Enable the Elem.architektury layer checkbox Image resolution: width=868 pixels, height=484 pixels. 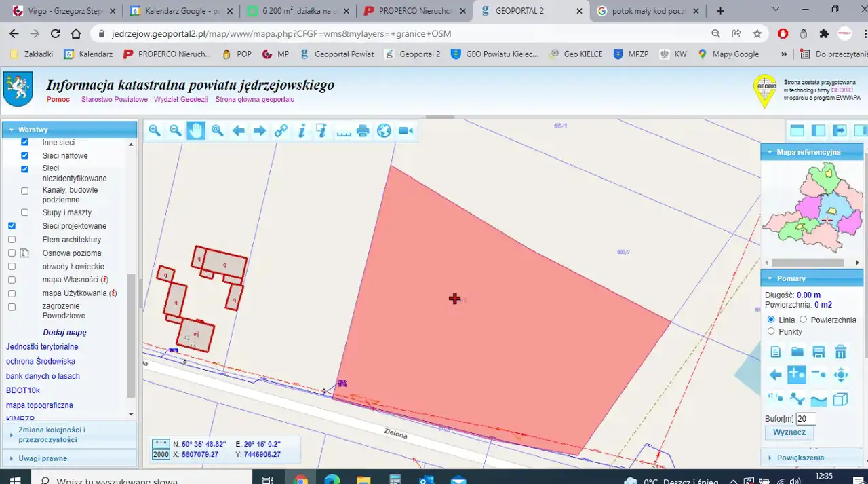click(x=12, y=240)
